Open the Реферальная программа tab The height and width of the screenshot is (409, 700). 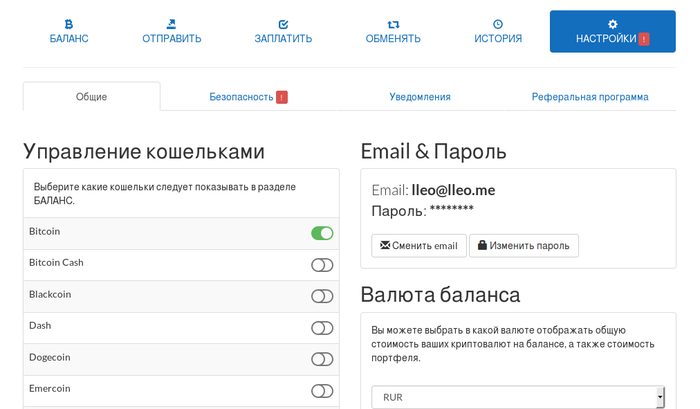(590, 97)
